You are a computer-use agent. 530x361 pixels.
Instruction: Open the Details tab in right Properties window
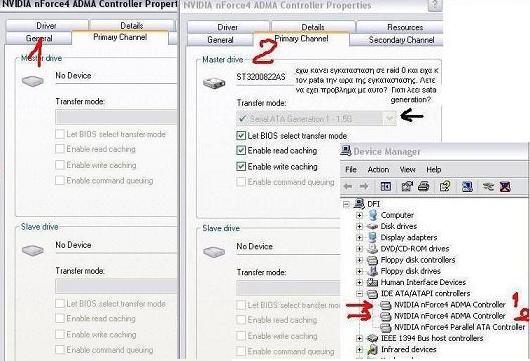pos(313,27)
